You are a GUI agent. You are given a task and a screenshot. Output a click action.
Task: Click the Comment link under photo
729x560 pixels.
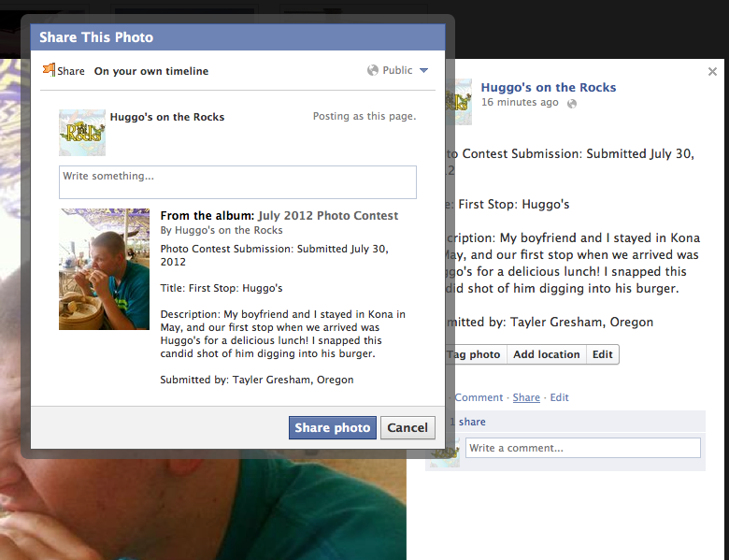(x=479, y=397)
